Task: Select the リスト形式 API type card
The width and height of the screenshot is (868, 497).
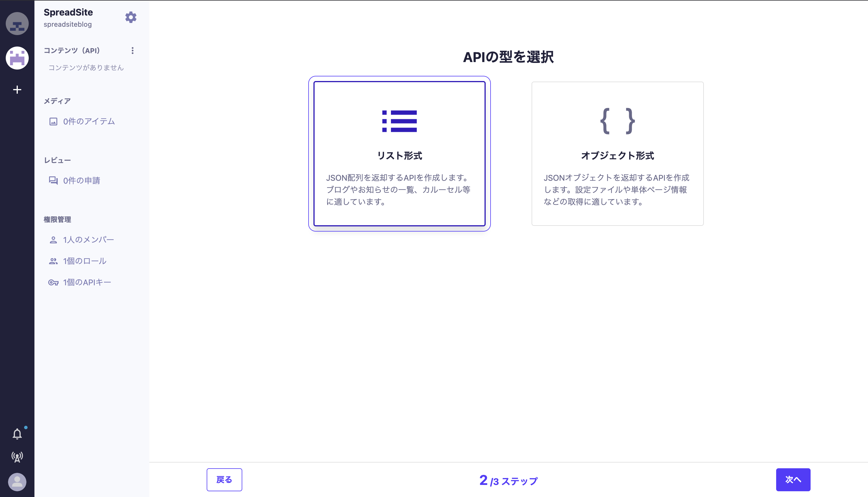Action: coord(399,154)
